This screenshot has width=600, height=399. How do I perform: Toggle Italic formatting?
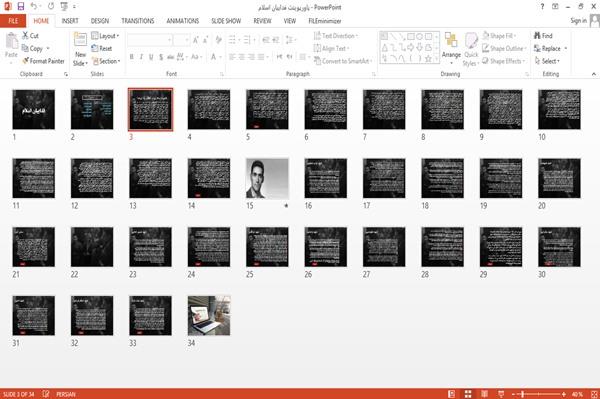pyautogui.click(x=141, y=57)
